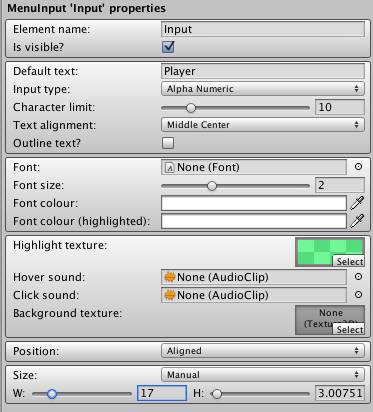The width and height of the screenshot is (373, 412).
Task: Click the Hover sound AudioClip field
Action: pos(254,277)
